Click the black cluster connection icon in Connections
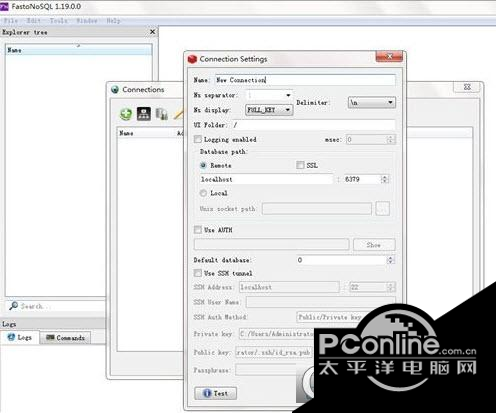This screenshot has width=496, height=413. (x=144, y=114)
